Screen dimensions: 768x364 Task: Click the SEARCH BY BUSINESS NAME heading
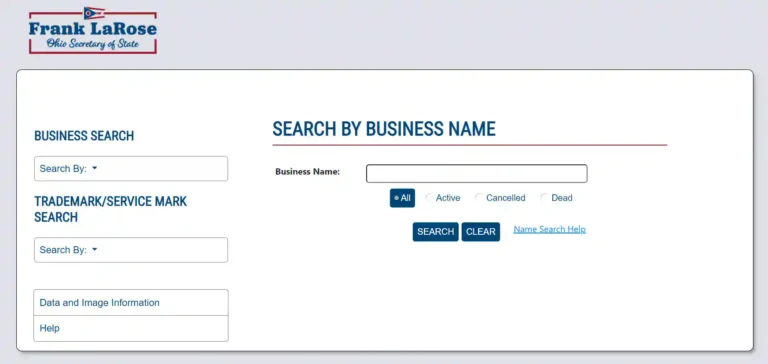384,129
